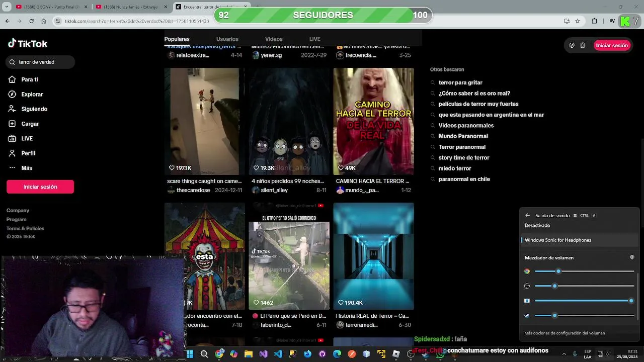Open 'Más opciones de configuración del volumen'
Viewport: 644px width, 362px height.
[565, 333]
